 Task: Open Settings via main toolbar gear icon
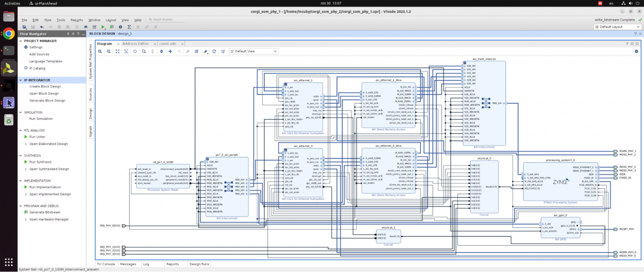[121, 27]
